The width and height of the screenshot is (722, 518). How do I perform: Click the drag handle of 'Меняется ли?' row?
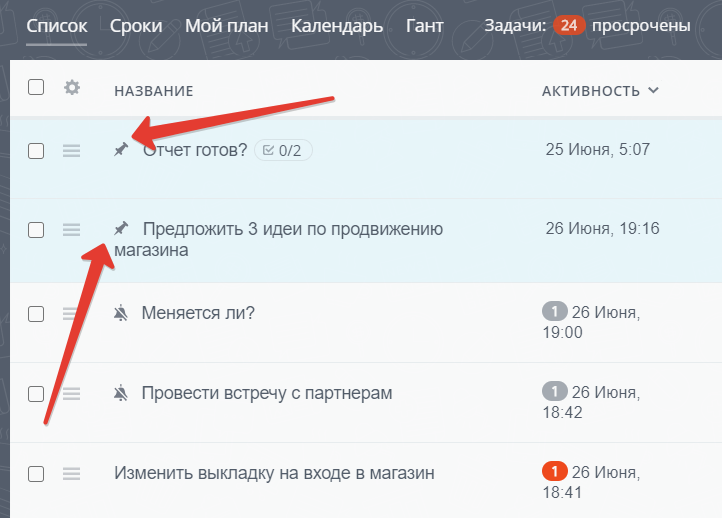point(71,314)
